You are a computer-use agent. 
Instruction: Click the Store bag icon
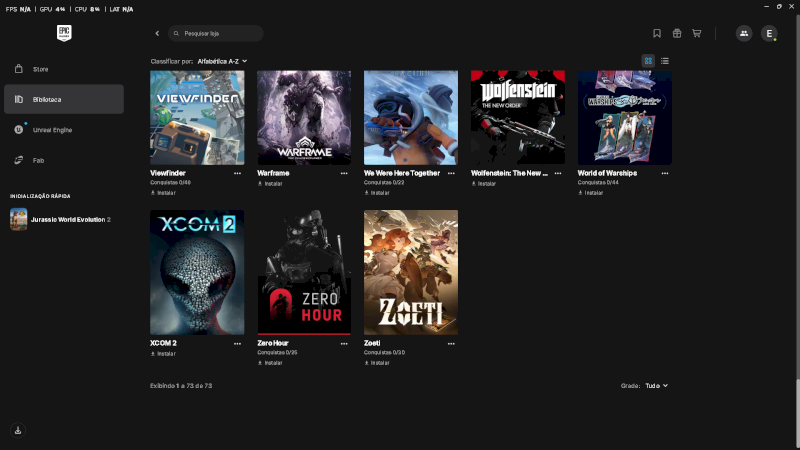click(x=18, y=69)
